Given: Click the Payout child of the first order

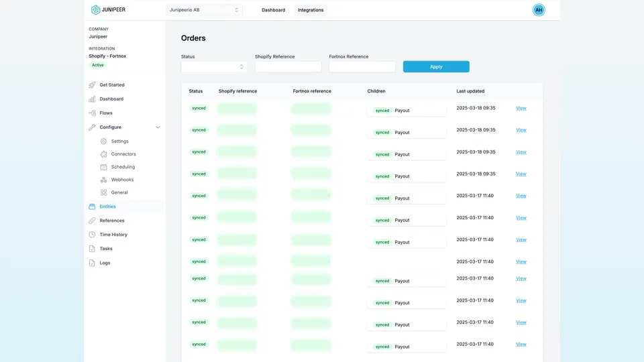Looking at the screenshot, I should (x=407, y=111).
